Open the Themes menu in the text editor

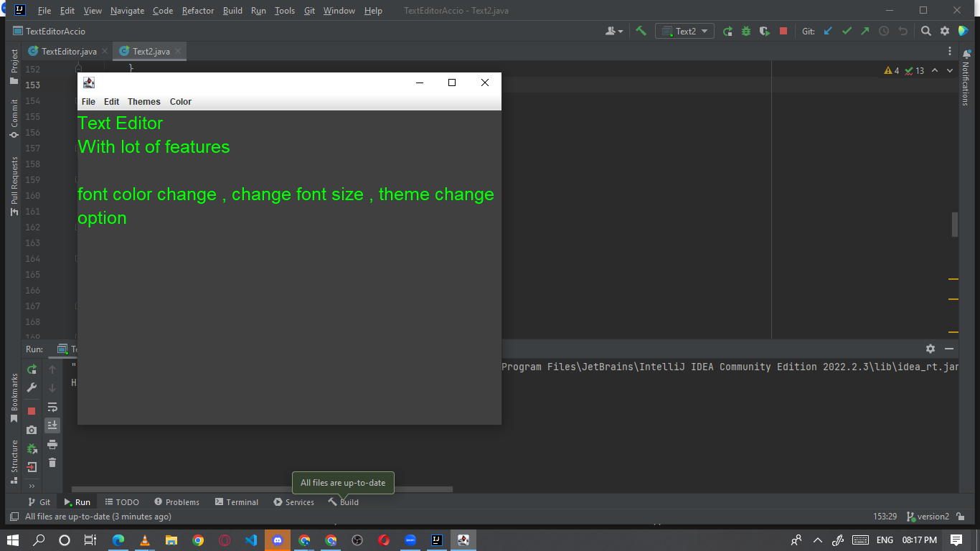pos(143,102)
